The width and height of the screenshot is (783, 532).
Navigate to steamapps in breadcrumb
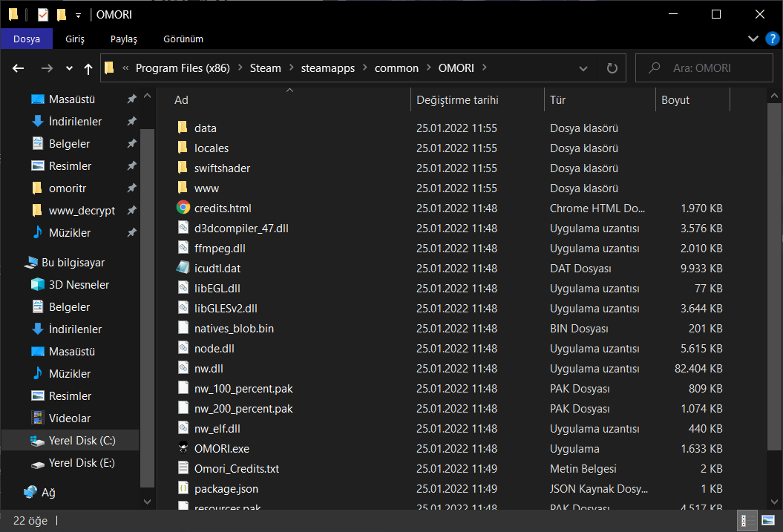(x=327, y=68)
